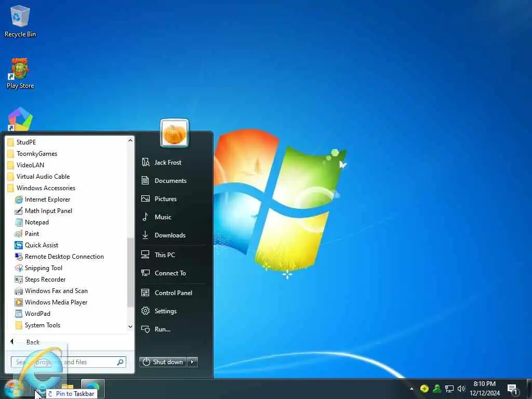532x399 pixels.
Task: Select Connect To in the Start menu
Action: point(164,273)
